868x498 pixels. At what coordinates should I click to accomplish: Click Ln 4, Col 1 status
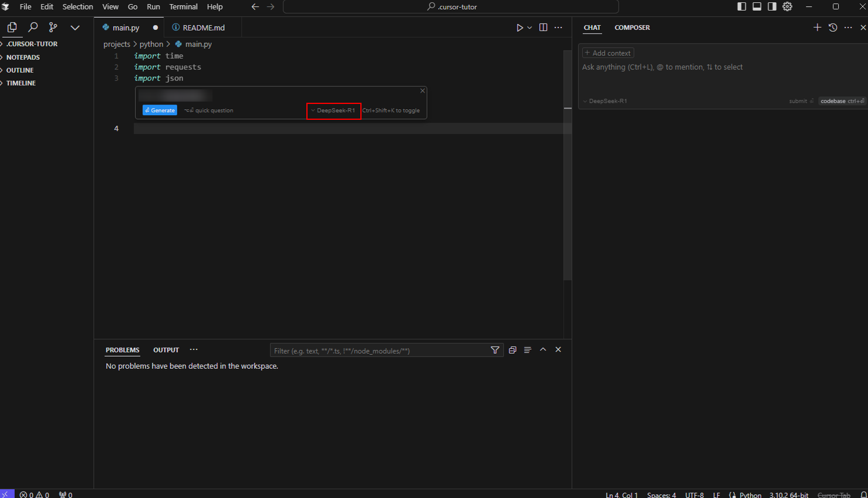click(x=622, y=495)
